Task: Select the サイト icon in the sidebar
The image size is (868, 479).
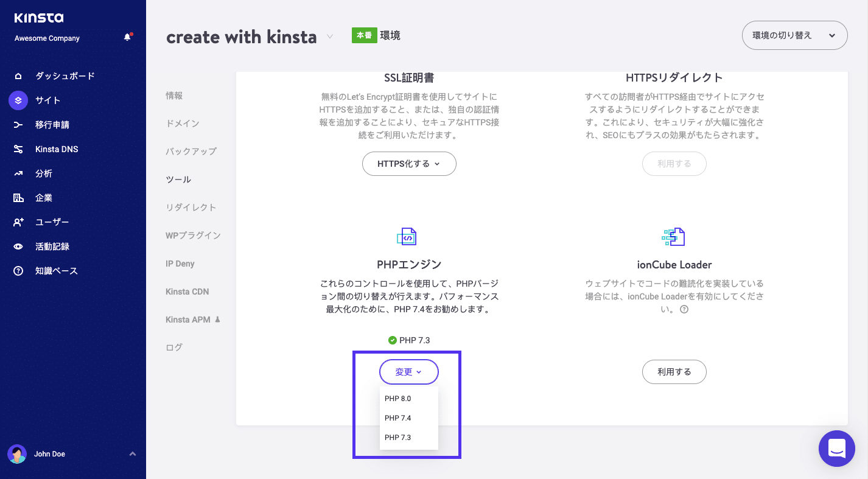Action: pos(18,100)
